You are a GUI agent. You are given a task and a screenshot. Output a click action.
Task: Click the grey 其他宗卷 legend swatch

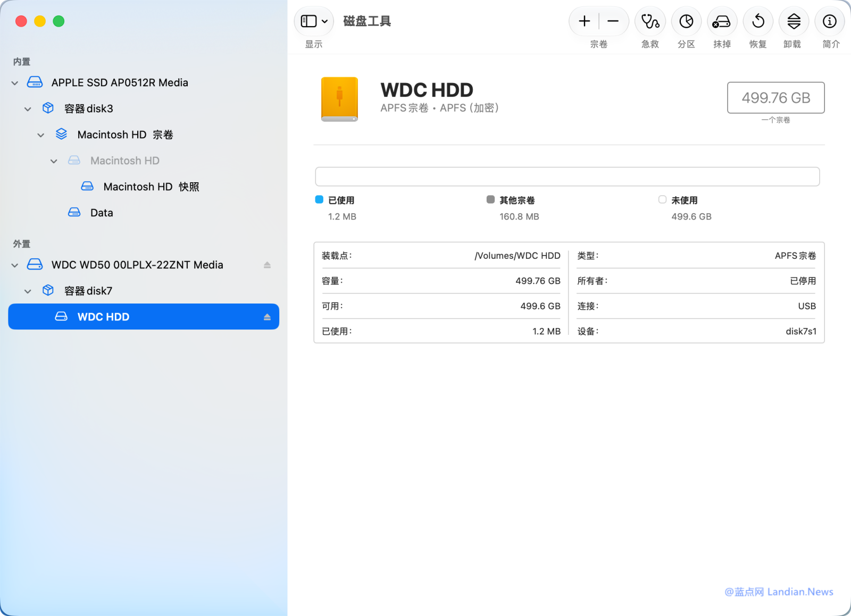(490, 199)
